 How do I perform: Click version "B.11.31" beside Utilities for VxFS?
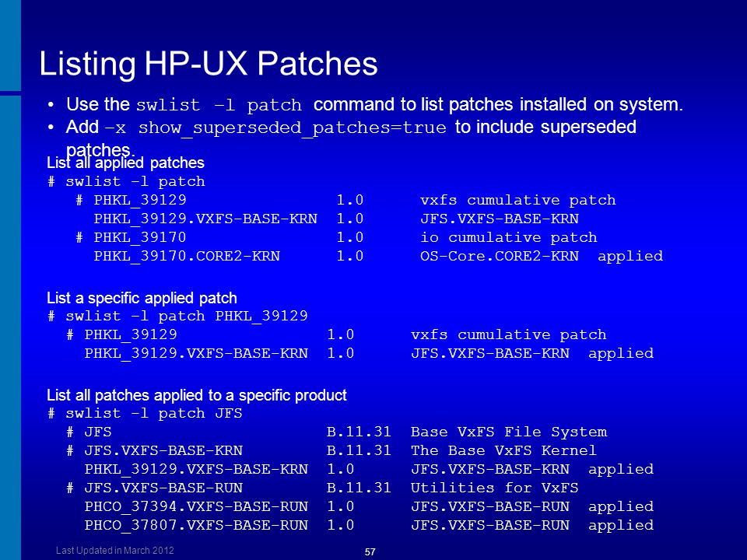point(359,488)
